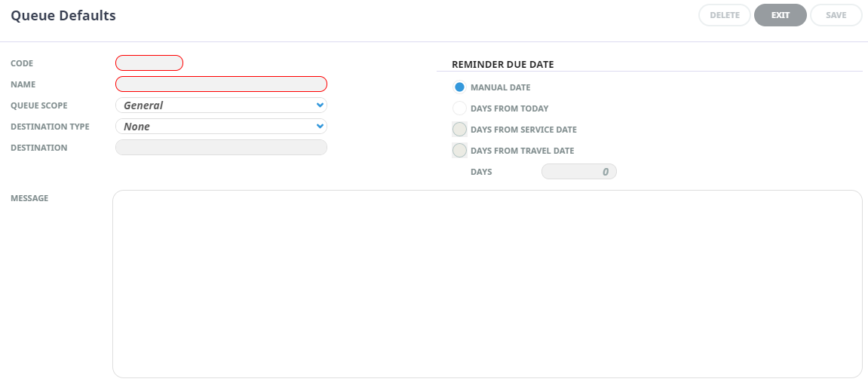Click the Delete button
The height and width of the screenshot is (385, 868).
[725, 15]
